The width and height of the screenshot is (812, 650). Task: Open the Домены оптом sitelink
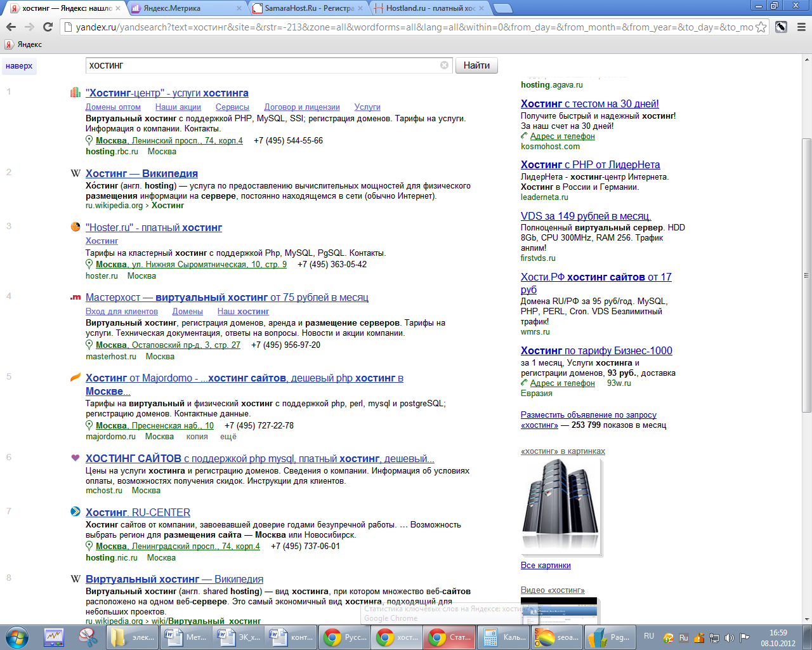click(113, 107)
